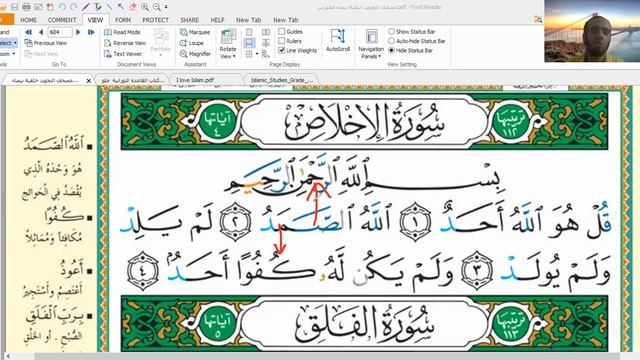This screenshot has height=360, width=640.
Task: Go to the previous page arrow
Action: pos(41,32)
